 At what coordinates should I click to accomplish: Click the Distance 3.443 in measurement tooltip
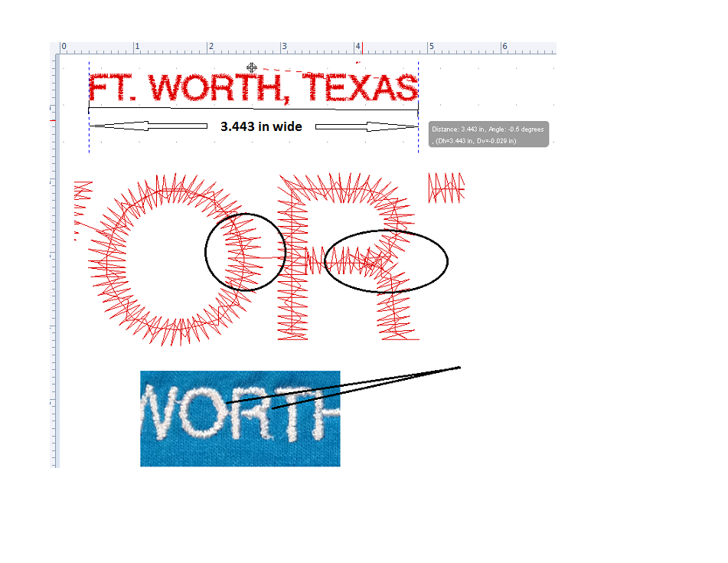point(488,134)
